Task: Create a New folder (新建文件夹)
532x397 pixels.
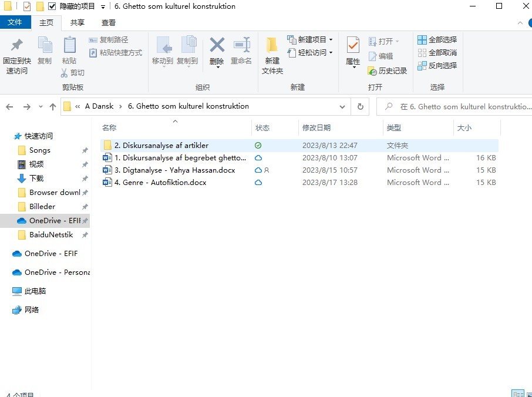Action: [x=272, y=55]
